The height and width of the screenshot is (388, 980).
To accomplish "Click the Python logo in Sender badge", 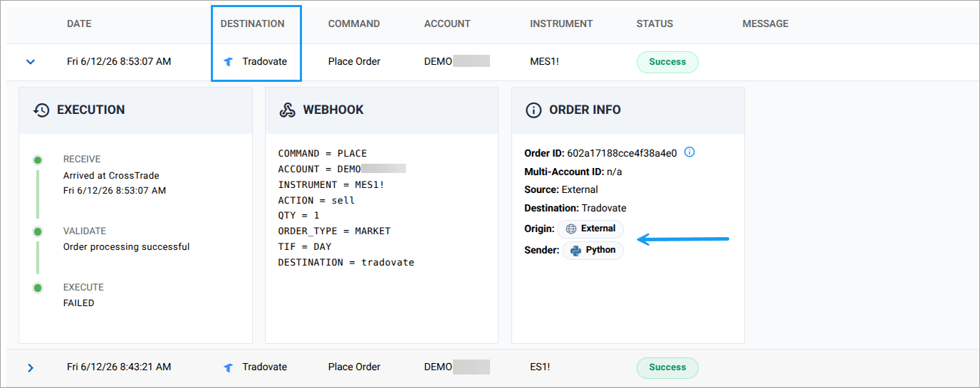I will 575,251.
